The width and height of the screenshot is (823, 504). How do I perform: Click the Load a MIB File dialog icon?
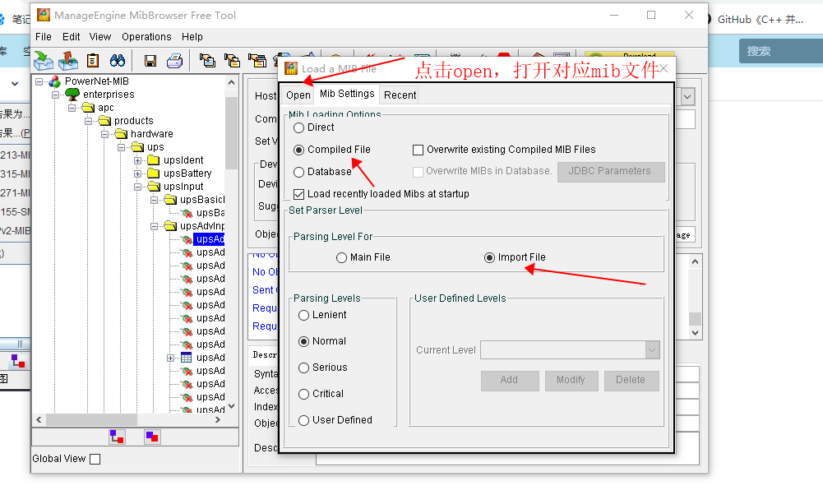(x=291, y=68)
